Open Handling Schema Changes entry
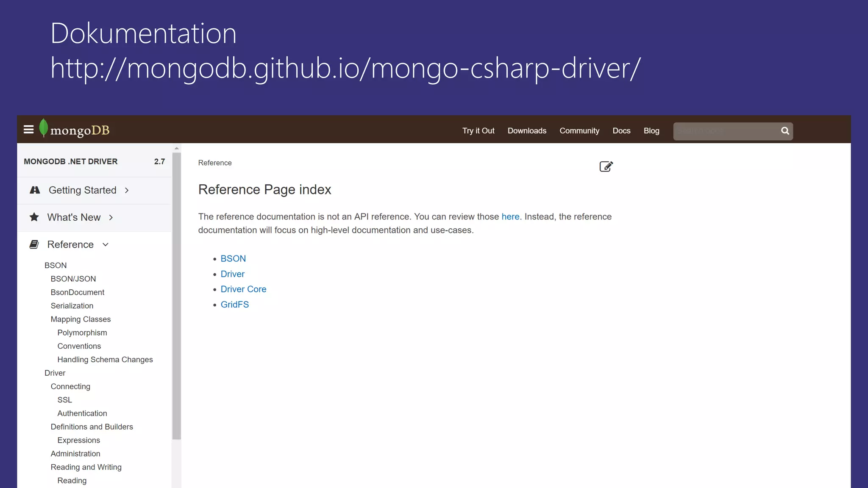The width and height of the screenshot is (868, 488). tap(105, 360)
